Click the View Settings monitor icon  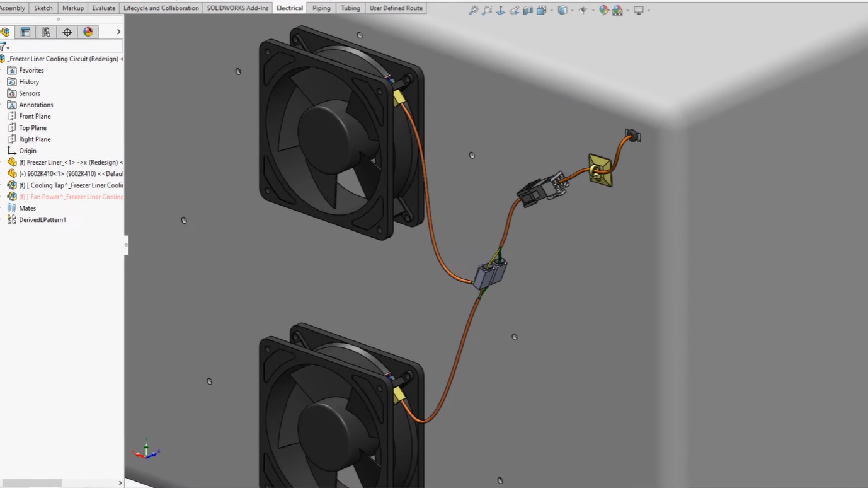tap(638, 10)
